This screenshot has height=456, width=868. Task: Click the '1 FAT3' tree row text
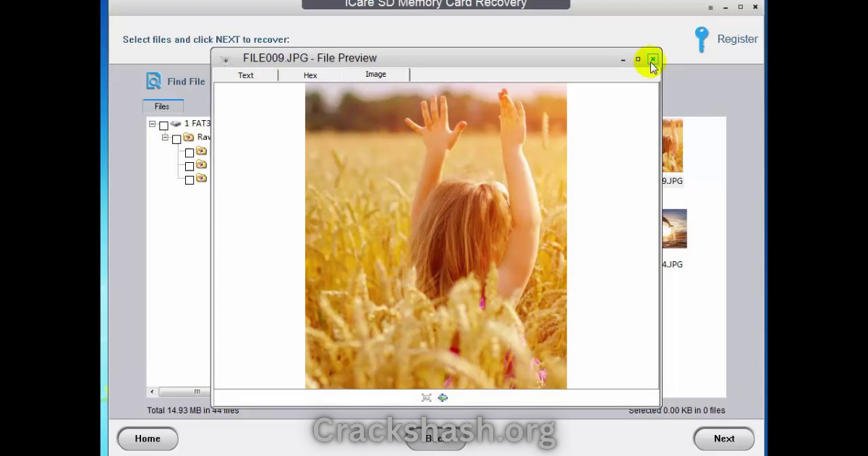click(197, 124)
